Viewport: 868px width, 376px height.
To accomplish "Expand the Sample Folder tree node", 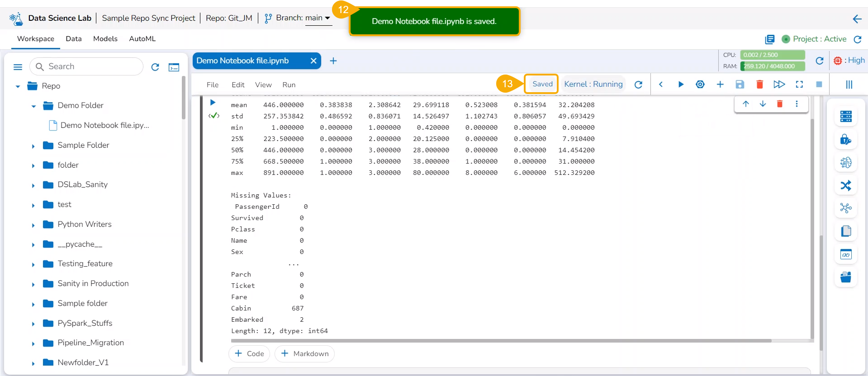I will pos(33,146).
